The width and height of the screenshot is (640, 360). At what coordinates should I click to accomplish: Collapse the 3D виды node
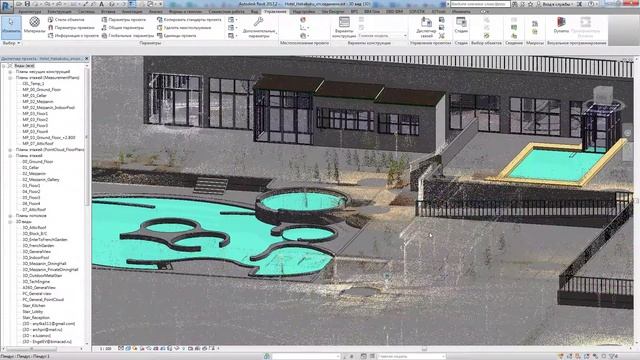10,222
